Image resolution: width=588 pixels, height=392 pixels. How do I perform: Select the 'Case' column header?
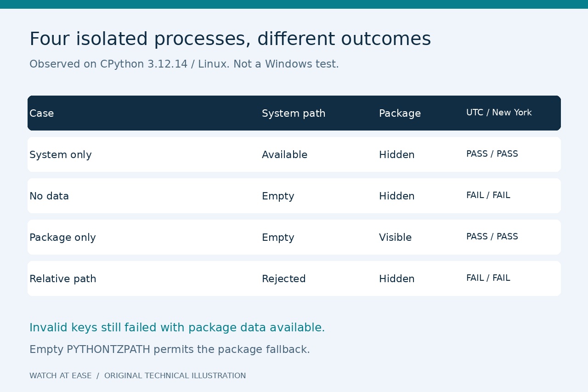(x=42, y=114)
